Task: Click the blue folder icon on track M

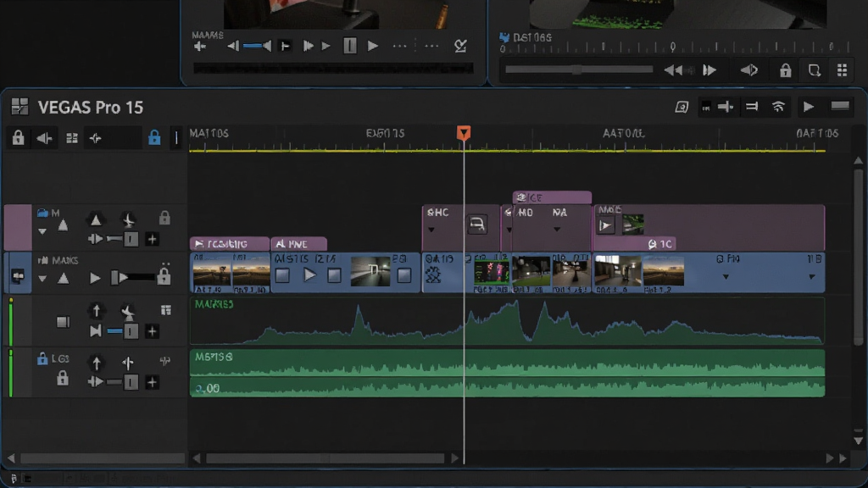Action: [42, 213]
